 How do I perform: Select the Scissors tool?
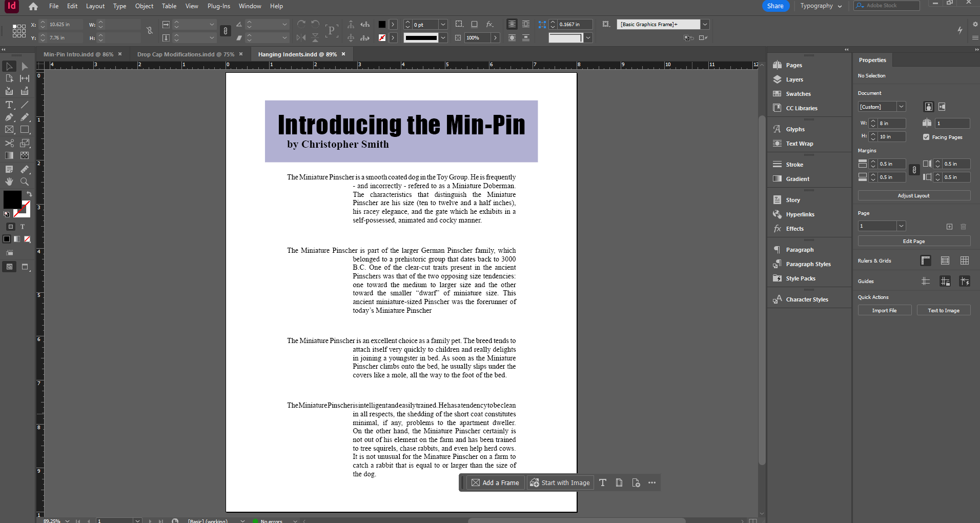click(x=9, y=143)
